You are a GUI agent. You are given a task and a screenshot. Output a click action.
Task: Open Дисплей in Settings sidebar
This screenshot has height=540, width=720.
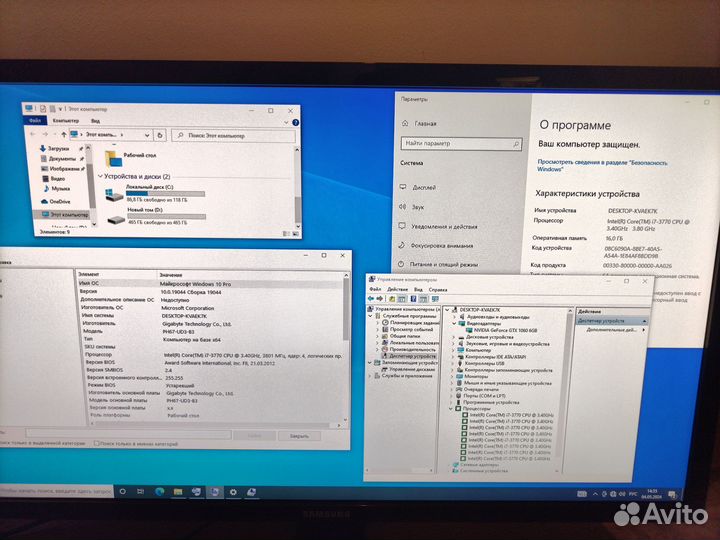418,187
